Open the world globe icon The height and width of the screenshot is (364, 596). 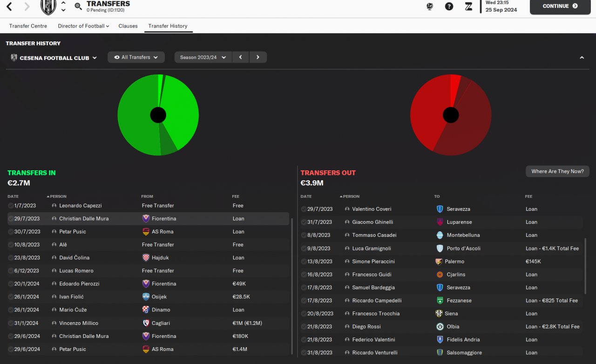click(430, 7)
